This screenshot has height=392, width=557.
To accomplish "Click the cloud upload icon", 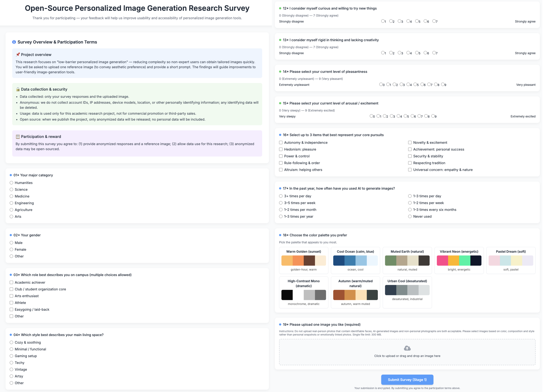I will pyautogui.click(x=407, y=348).
